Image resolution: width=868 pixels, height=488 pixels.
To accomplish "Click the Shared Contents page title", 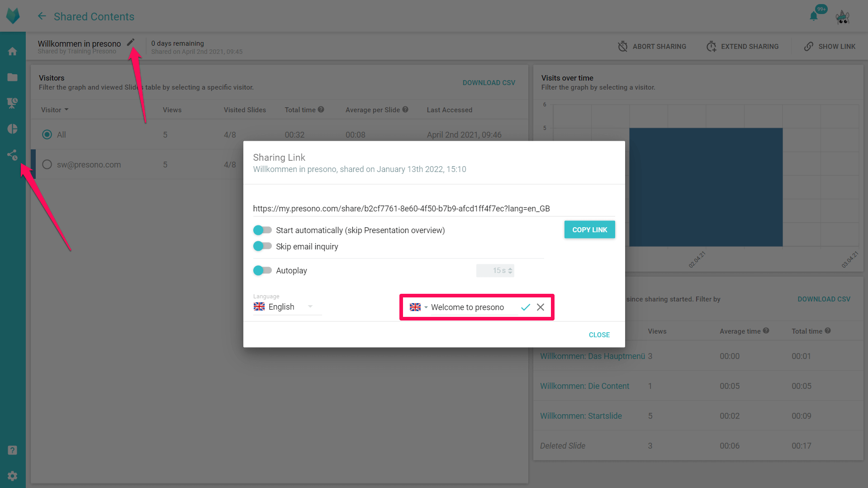I will [94, 17].
